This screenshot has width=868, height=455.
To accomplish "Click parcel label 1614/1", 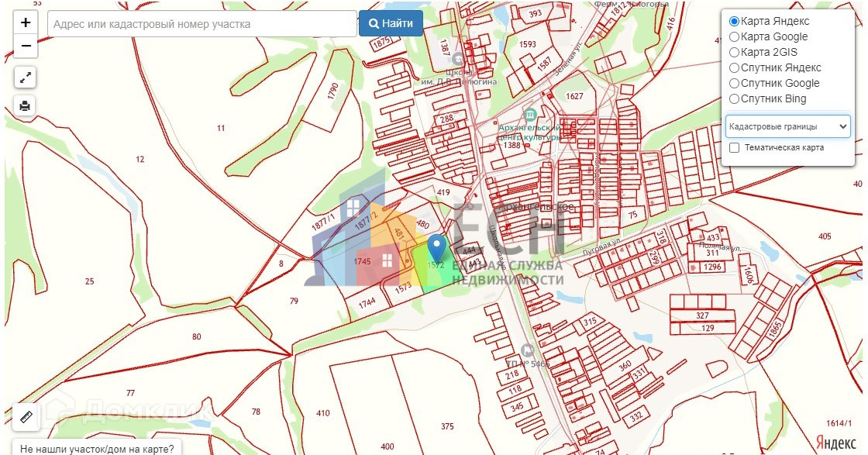I will 839,423.
